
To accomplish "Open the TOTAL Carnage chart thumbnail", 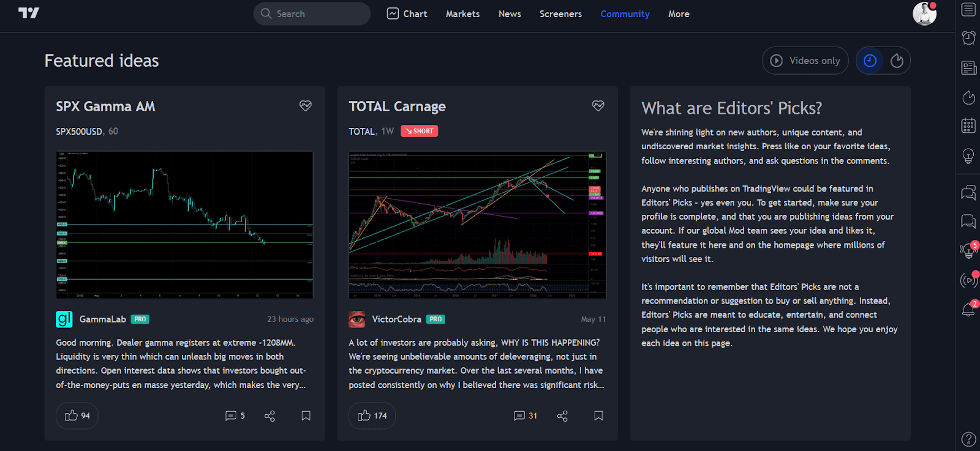I will pos(477,225).
